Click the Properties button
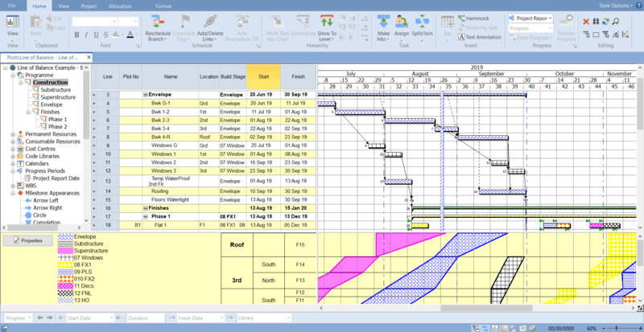The image size is (644, 332). pos(27,240)
